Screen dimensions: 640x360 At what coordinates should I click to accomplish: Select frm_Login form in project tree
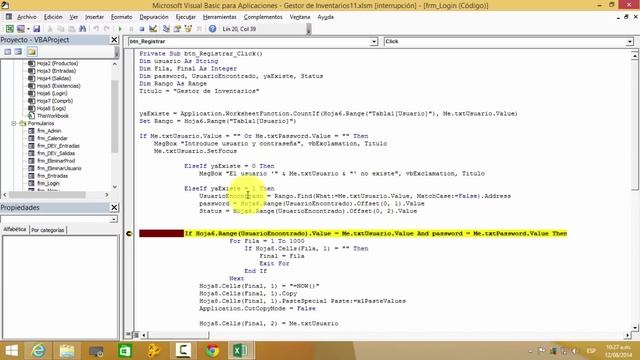pos(48,183)
